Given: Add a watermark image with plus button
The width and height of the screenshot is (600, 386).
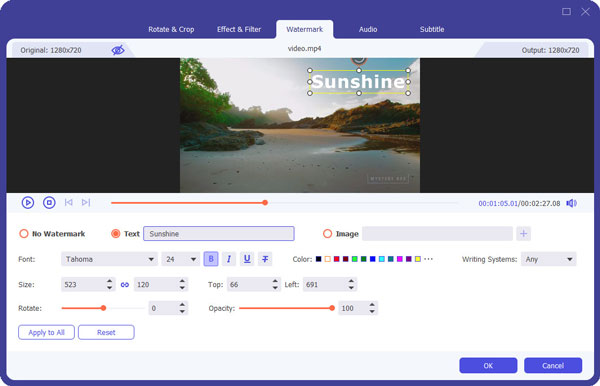Looking at the screenshot, I should 523,233.
